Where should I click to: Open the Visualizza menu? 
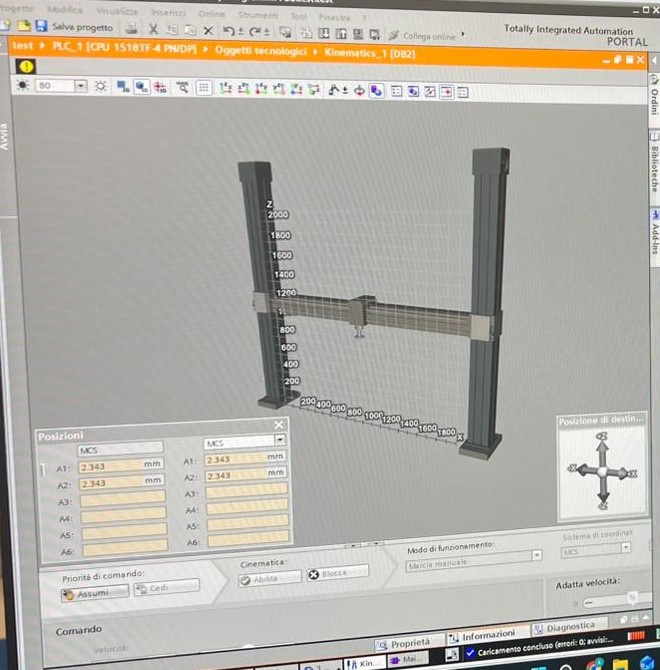[117, 11]
